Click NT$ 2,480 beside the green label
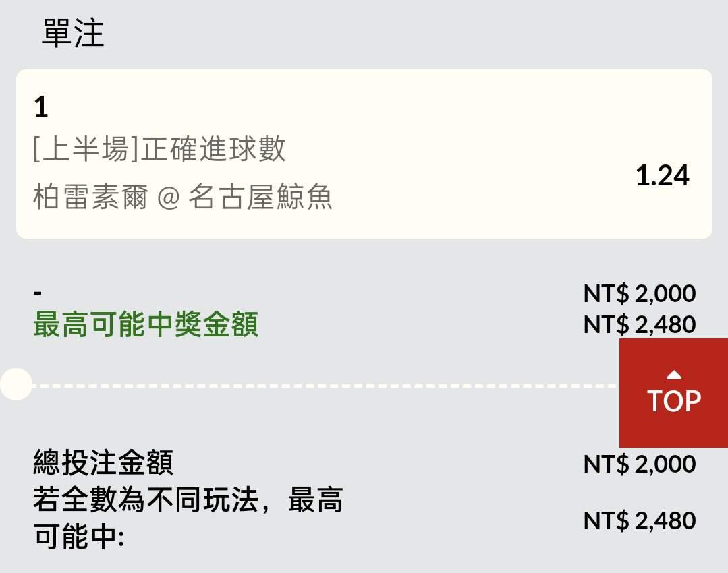Image resolution: width=728 pixels, height=573 pixels. coord(639,324)
